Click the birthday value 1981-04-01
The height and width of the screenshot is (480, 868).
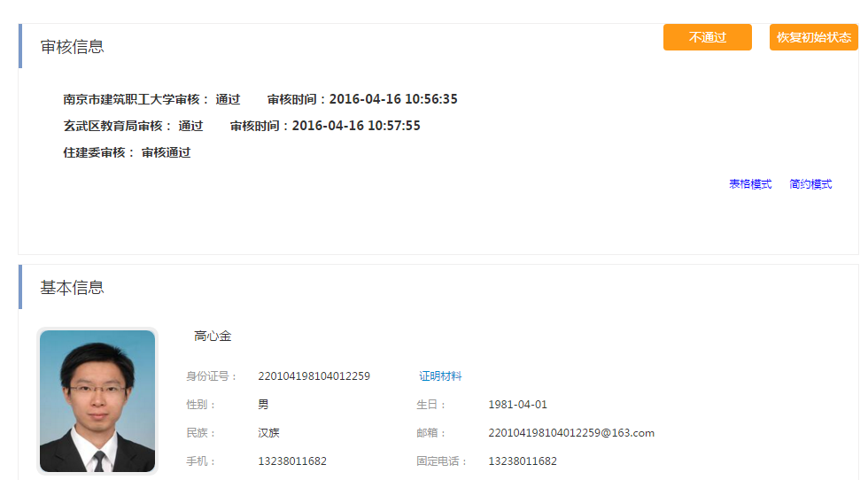click(517, 405)
